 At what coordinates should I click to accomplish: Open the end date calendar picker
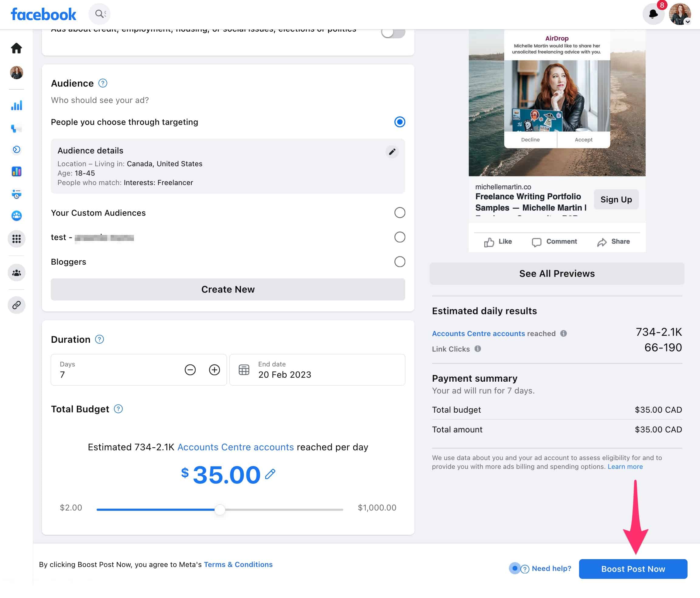244,369
